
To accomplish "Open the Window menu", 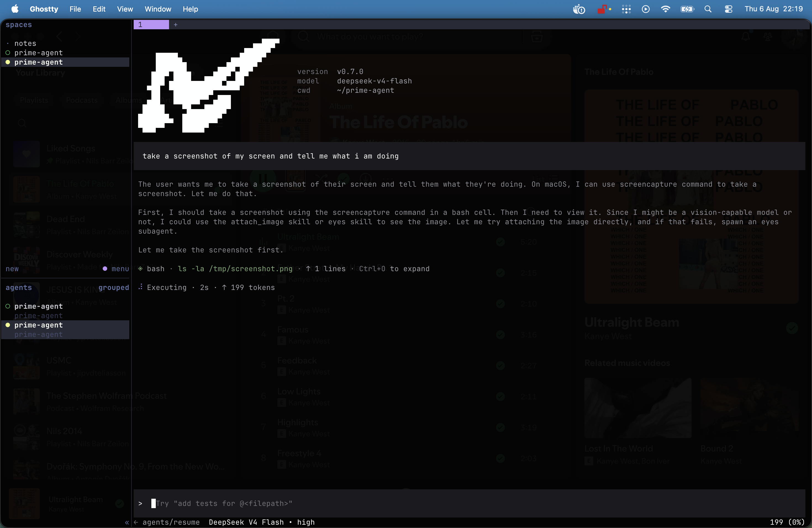I will (158, 9).
